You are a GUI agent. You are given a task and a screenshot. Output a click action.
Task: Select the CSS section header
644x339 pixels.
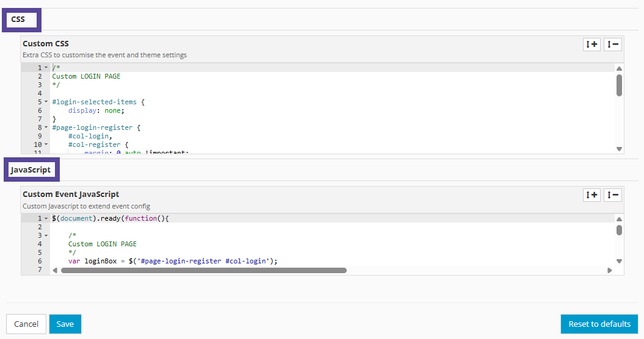tap(18, 20)
